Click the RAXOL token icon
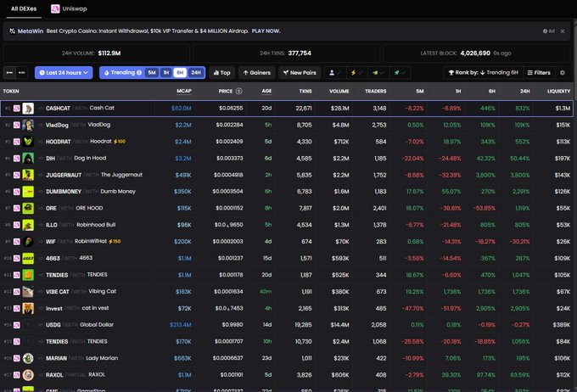The image size is (577, 392). (28, 375)
